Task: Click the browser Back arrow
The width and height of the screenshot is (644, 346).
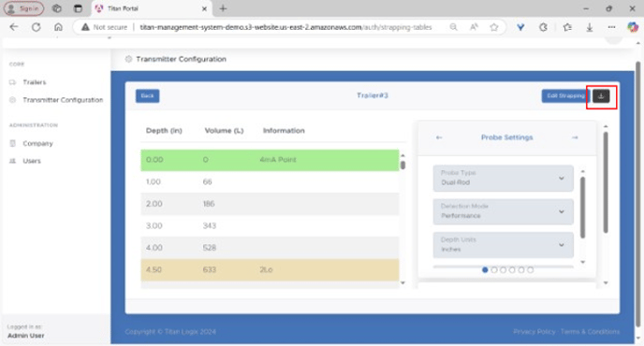Action: coord(14,27)
